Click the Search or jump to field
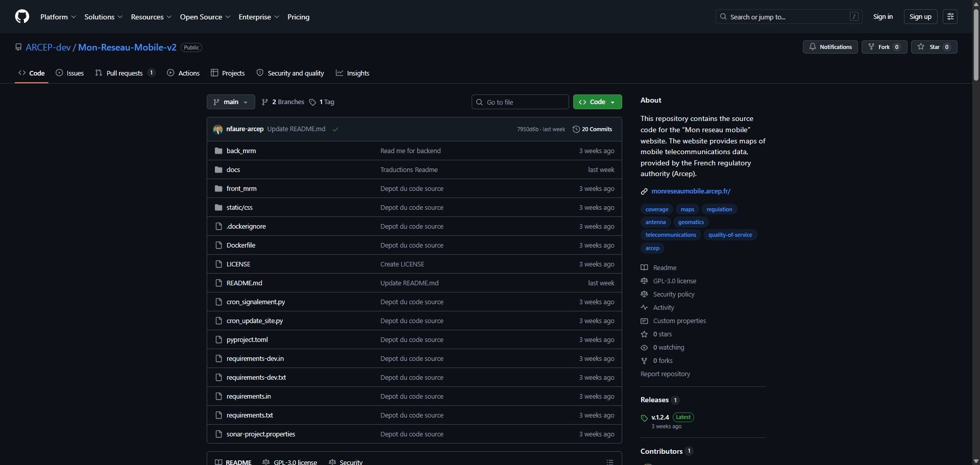This screenshot has height=465, width=980. (789, 17)
